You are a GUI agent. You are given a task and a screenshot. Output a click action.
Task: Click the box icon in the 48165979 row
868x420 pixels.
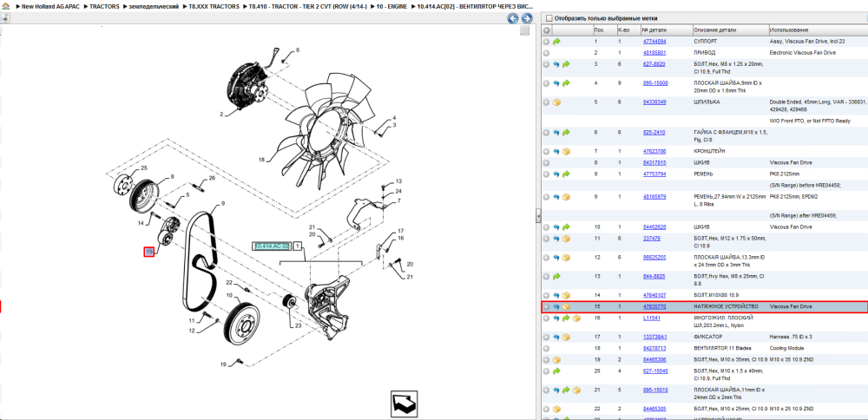(566, 197)
